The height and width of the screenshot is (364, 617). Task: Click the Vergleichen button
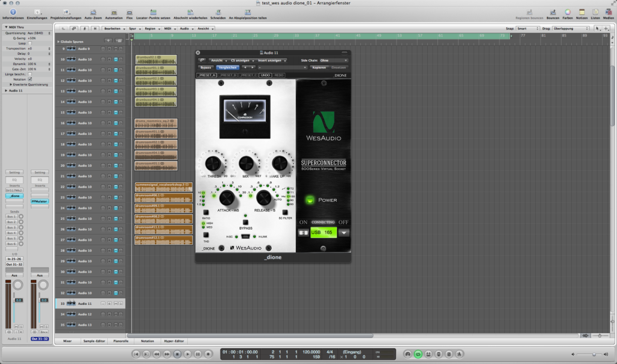coord(227,67)
